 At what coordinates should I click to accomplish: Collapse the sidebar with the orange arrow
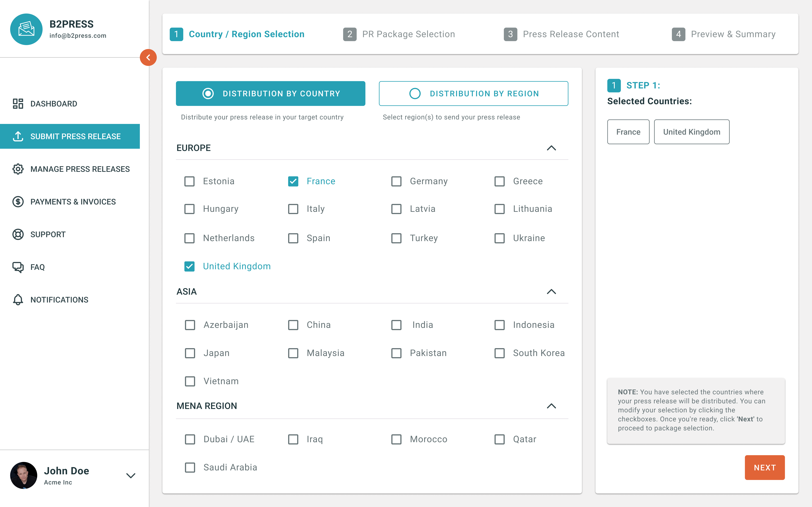point(148,57)
